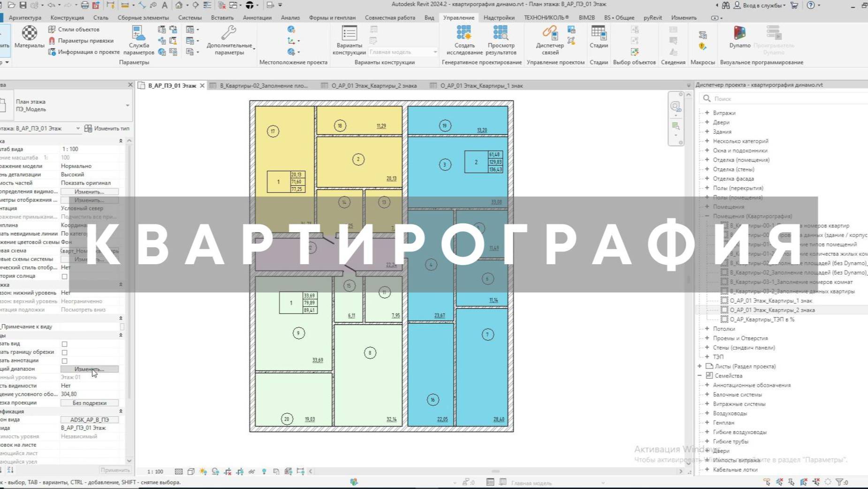Click the selection filter funnel icon
This screenshot has width=868, height=489.
tap(840, 482)
